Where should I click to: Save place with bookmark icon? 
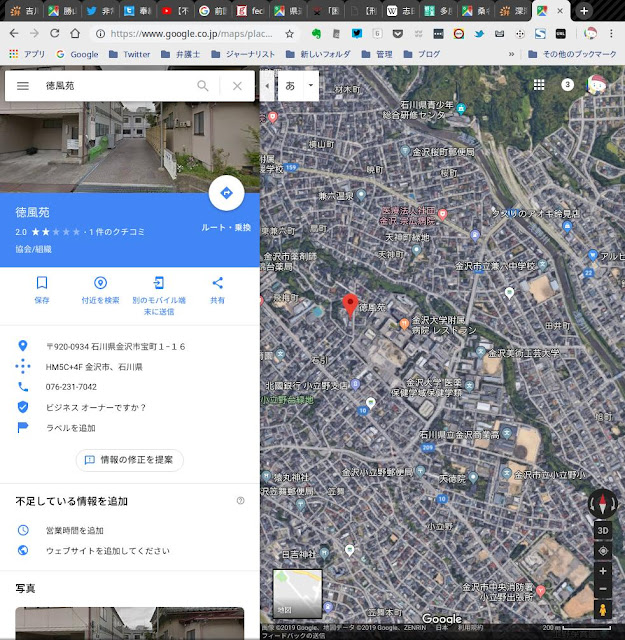[42, 283]
